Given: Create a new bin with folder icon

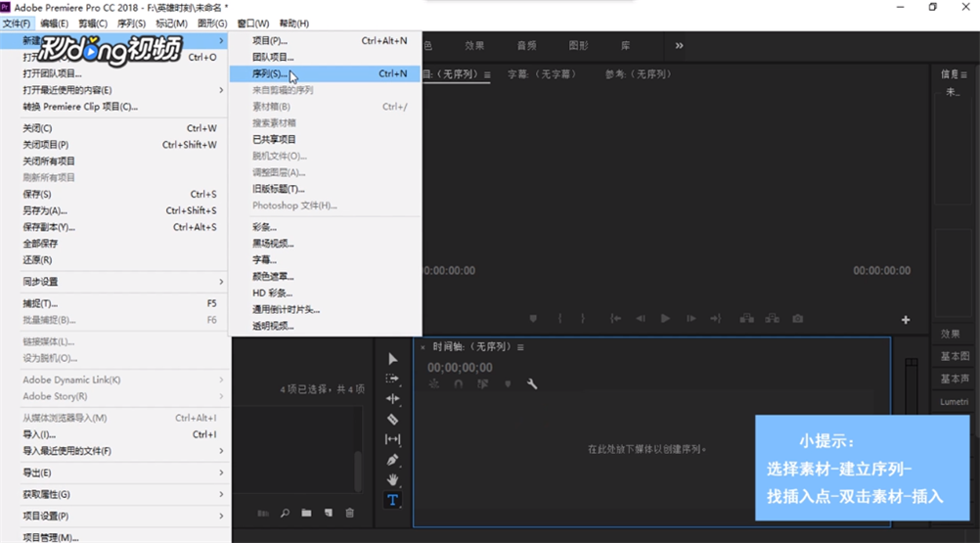Looking at the screenshot, I should pyautogui.click(x=306, y=513).
